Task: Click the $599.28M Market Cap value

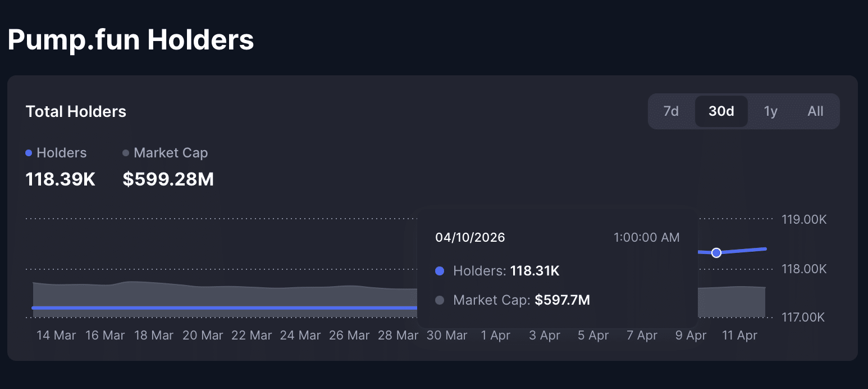Action: tap(168, 179)
